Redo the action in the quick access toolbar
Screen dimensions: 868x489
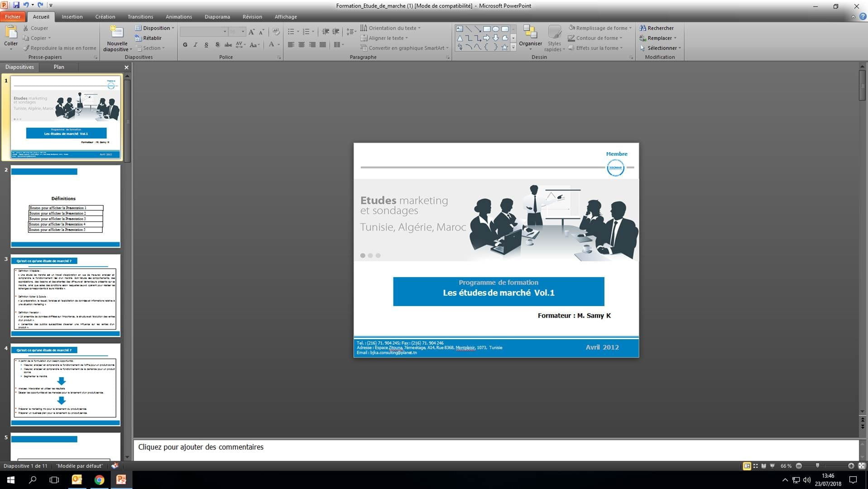[40, 5]
